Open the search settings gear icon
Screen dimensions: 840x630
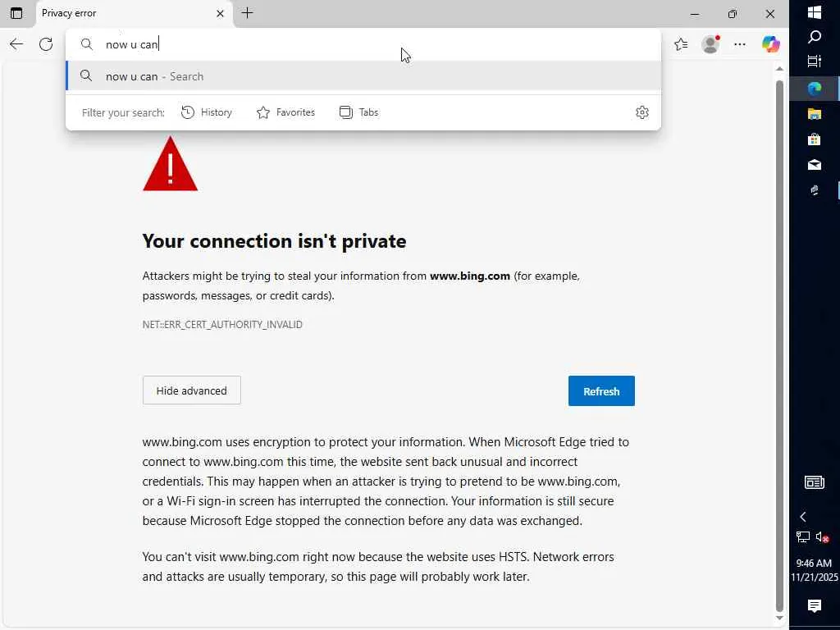[x=642, y=112]
